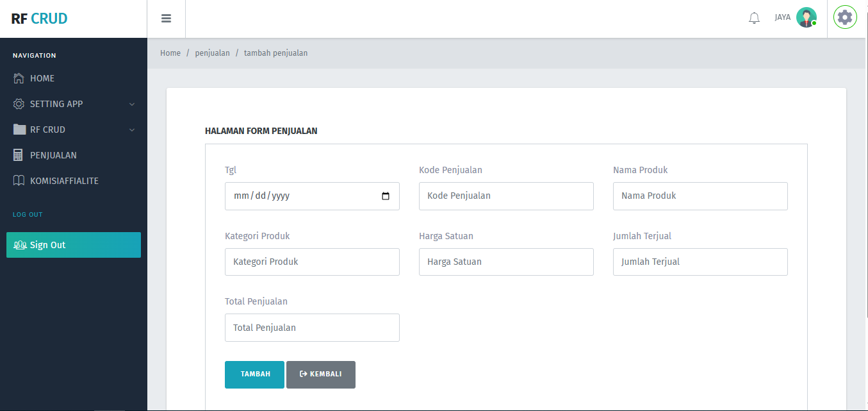Viewport: 868px width, 411px height.
Task: Expand the SETTING APP submenu chevron
Action: click(132, 104)
